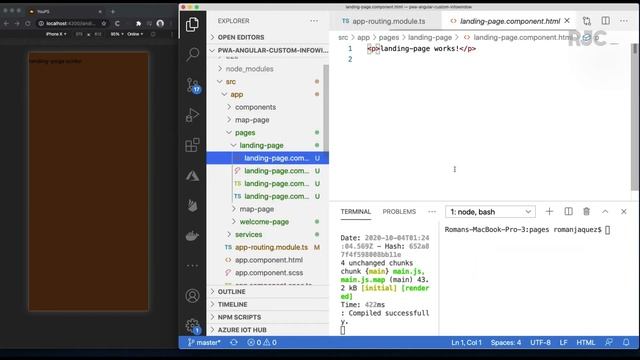
Task: Open the Online throttling dropdown in browser
Action: pyautogui.click(x=135, y=34)
